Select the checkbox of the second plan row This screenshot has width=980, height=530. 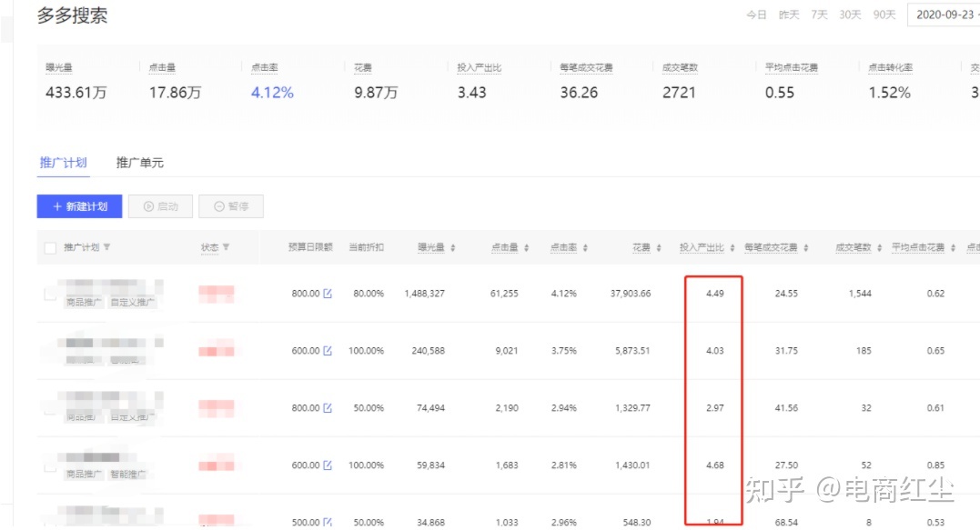(50, 351)
